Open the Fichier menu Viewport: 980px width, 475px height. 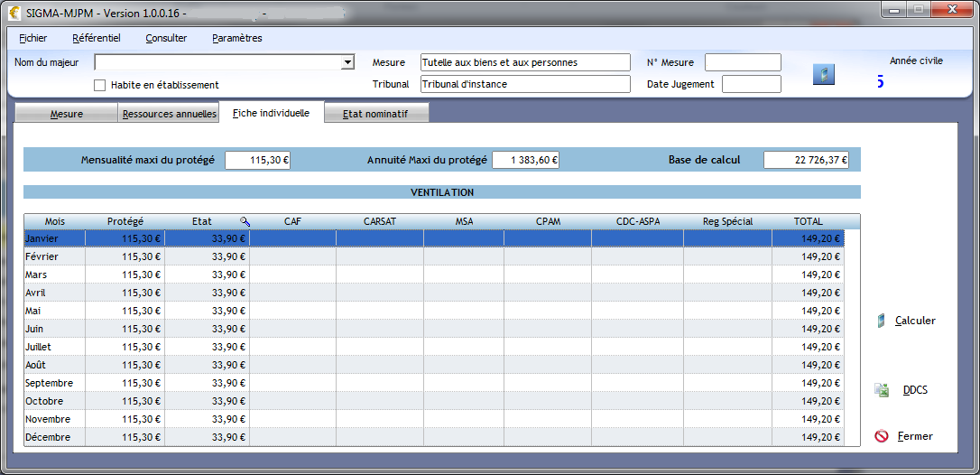click(x=32, y=38)
